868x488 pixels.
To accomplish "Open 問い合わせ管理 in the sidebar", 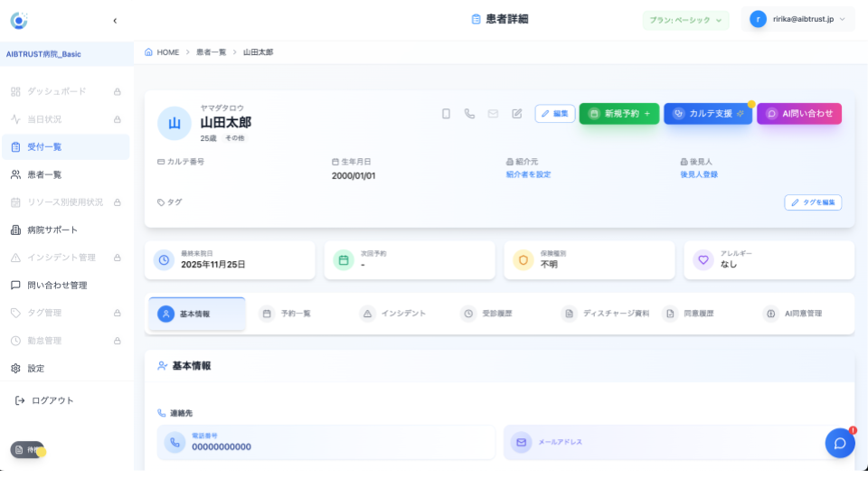I will click(66, 285).
